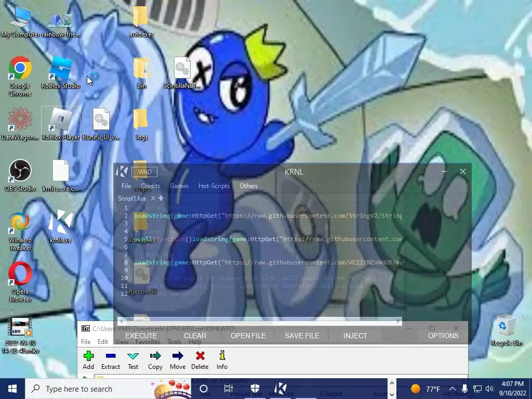Click the KRNL horizontal scrollbar left arrow

point(122,321)
